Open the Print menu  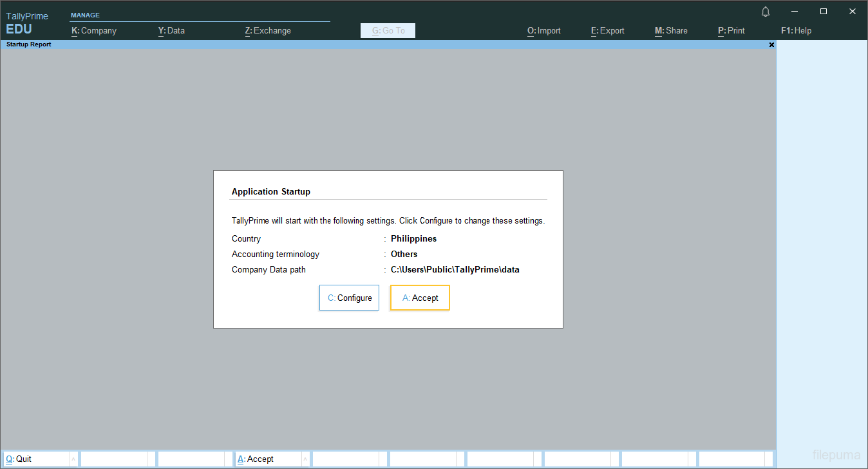point(731,30)
